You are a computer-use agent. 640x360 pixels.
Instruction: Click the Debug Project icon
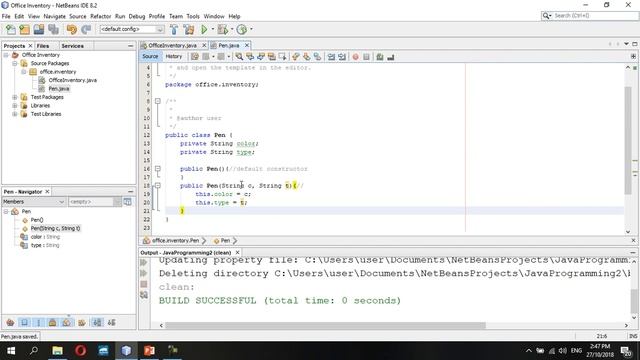[x=222, y=29]
